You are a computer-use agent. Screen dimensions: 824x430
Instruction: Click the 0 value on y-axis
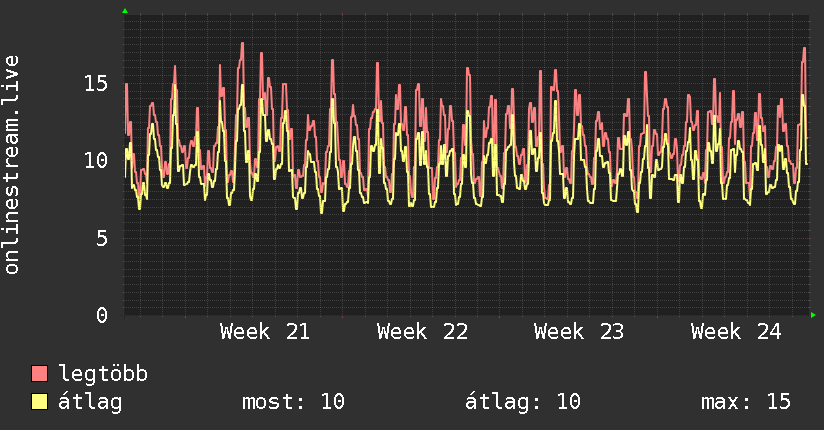coord(102,315)
